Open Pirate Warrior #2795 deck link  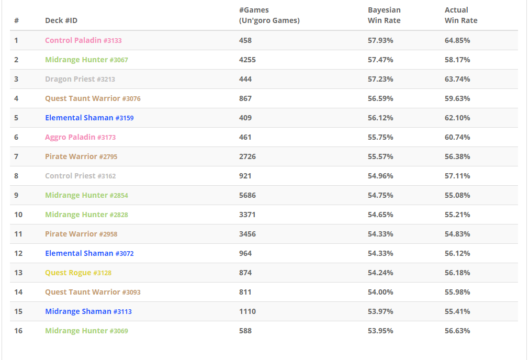81,157
